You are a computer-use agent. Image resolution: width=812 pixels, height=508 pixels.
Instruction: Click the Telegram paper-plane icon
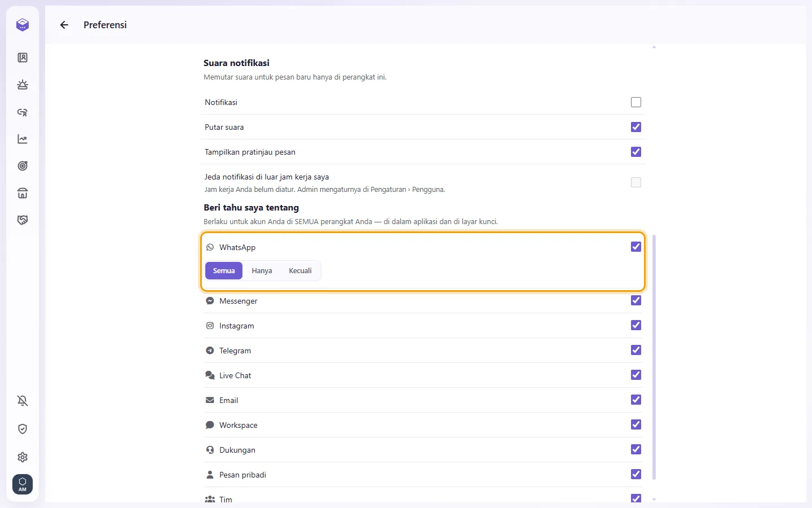210,351
